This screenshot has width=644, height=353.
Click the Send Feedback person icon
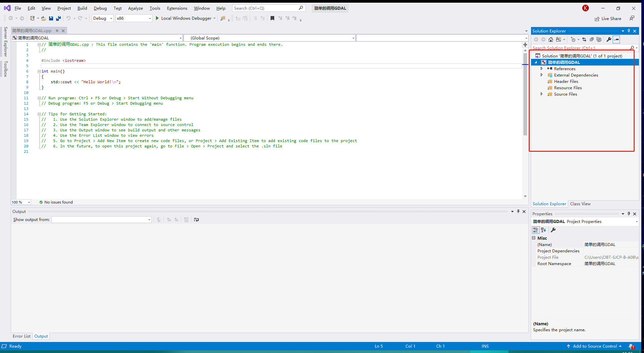632,18
